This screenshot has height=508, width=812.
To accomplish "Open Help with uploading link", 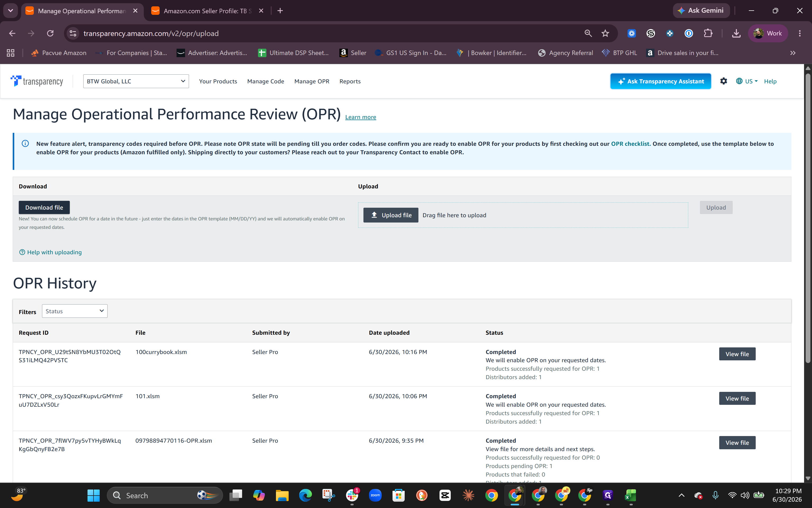I will [x=50, y=252].
